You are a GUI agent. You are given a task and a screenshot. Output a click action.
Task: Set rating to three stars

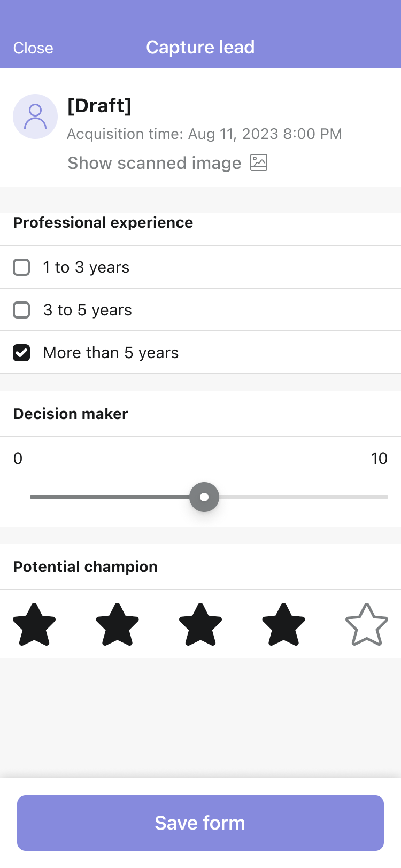200,624
